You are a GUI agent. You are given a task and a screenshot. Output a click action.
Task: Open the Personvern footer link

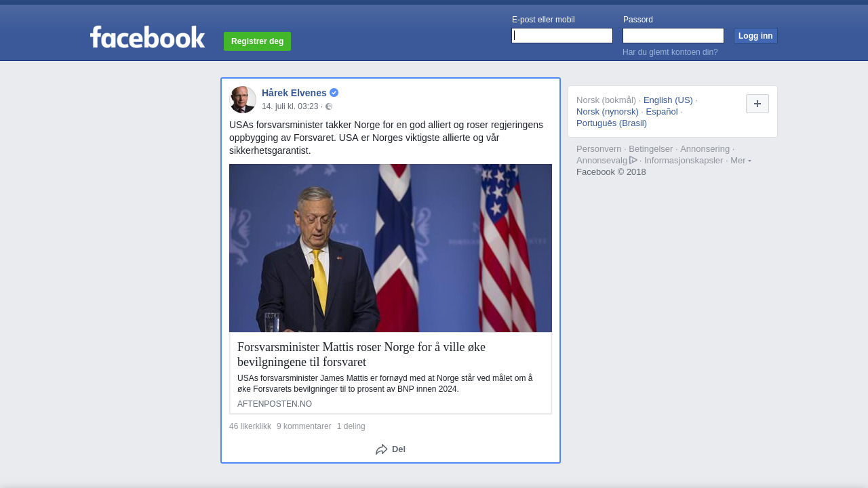599,149
